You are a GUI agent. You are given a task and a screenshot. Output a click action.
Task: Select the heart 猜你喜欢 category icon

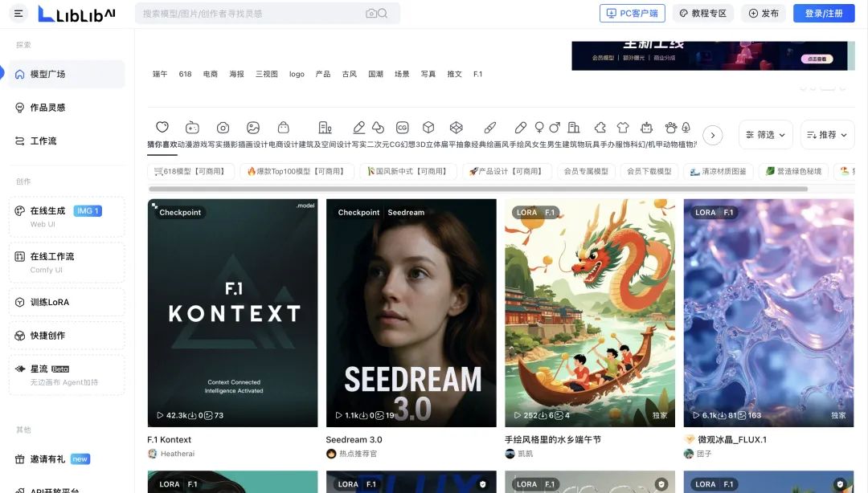(162, 127)
